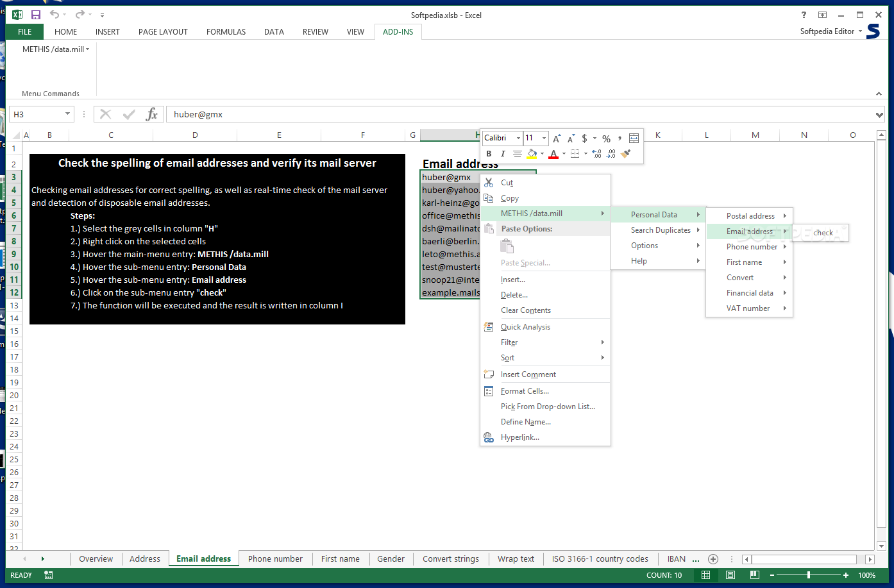The width and height of the screenshot is (894, 588).
Task: Expand the Name Box H3 dropdown
Action: [x=67, y=114]
